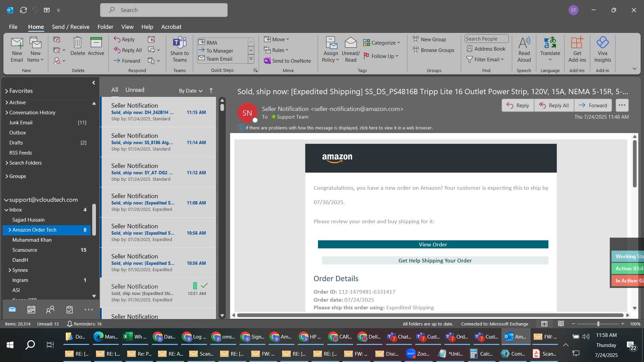Click the Unread/Read envelope icon
This screenshot has height=362, width=644.
click(x=351, y=50)
